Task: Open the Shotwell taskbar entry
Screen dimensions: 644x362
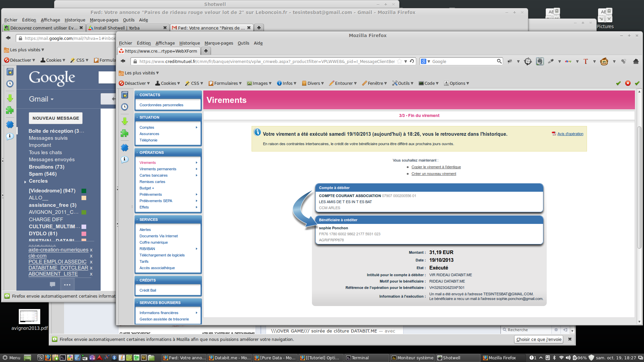Action: [x=451, y=358]
